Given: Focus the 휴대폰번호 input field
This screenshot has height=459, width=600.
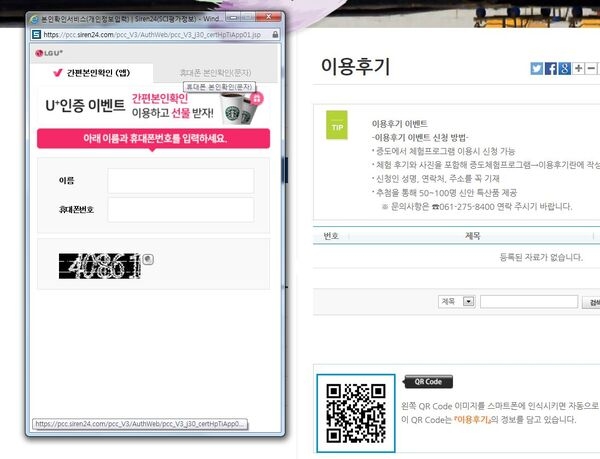Looking at the screenshot, I should click(x=181, y=210).
